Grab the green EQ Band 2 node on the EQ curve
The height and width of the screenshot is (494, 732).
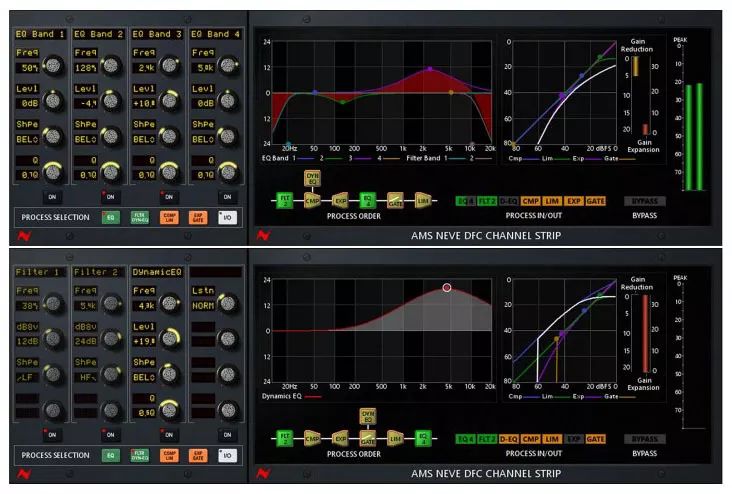pos(343,102)
